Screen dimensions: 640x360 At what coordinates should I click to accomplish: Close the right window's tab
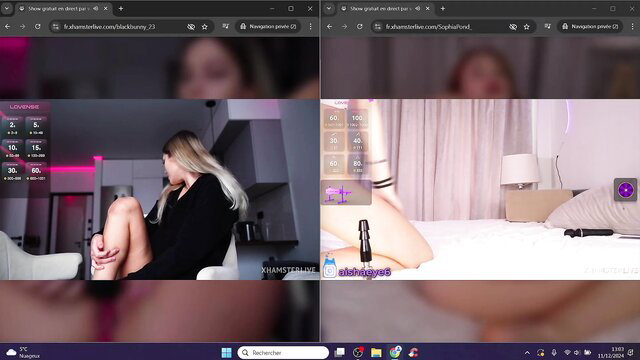click(x=427, y=9)
